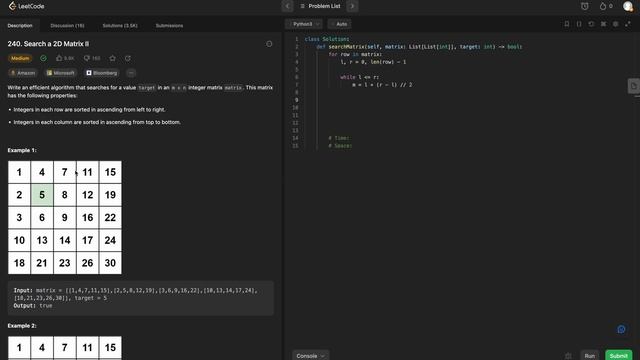Click the Input matrix code block
Screen dimensions: 640x360
pyautogui.click(x=140, y=298)
